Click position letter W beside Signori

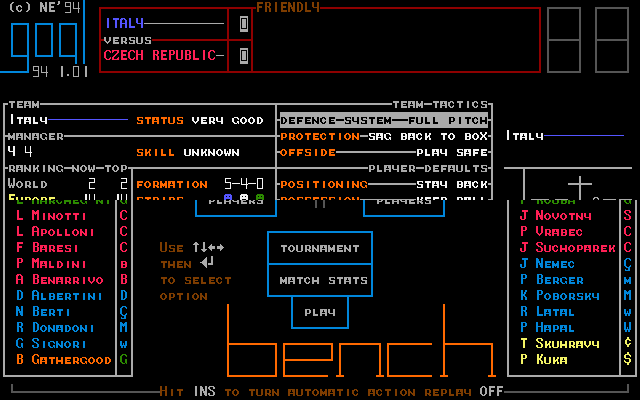tap(124, 344)
